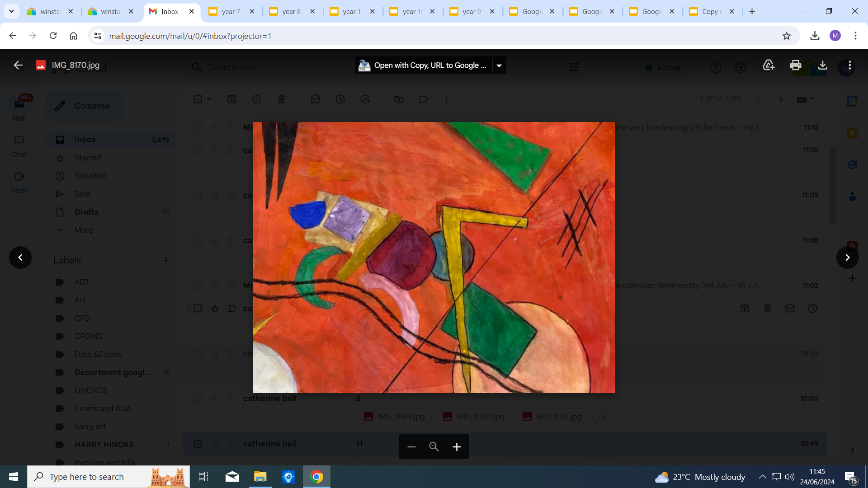
Task: Show the previous image in preview
Action: [20, 257]
